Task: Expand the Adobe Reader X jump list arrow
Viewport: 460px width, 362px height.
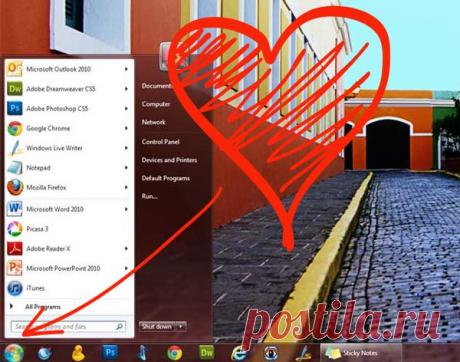Action: pyautogui.click(x=126, y=249)
